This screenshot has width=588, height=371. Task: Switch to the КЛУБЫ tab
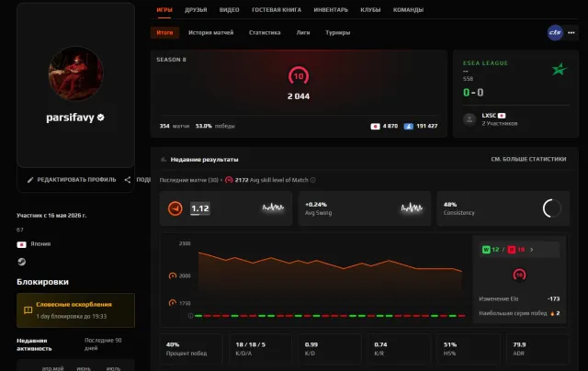370,10
